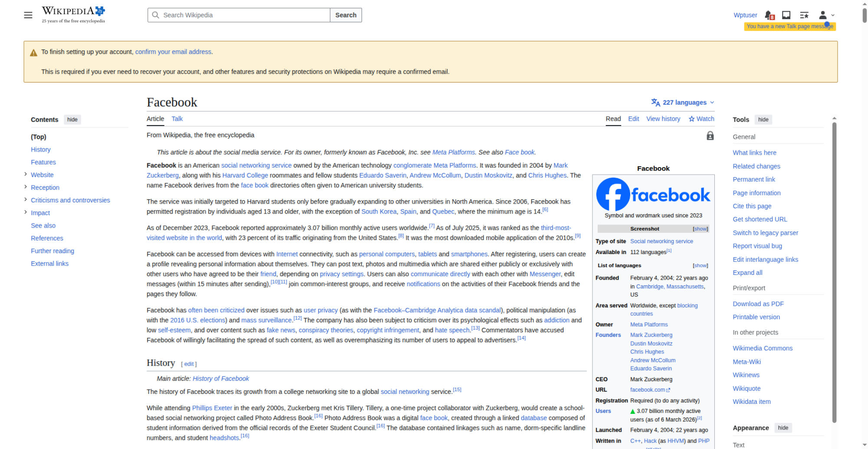Open the 227 languages dropdown
The width and height of the screenshot is (868, 449).
tap(683, 102)
